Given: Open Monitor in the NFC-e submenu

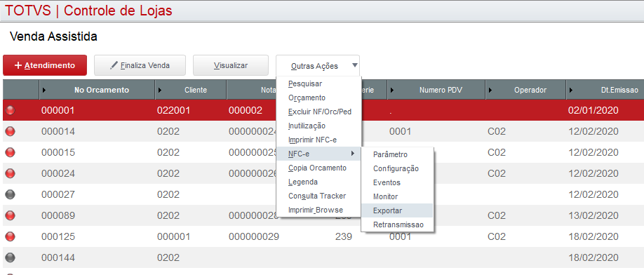Looking at the screenshot, I should [397, 196].
